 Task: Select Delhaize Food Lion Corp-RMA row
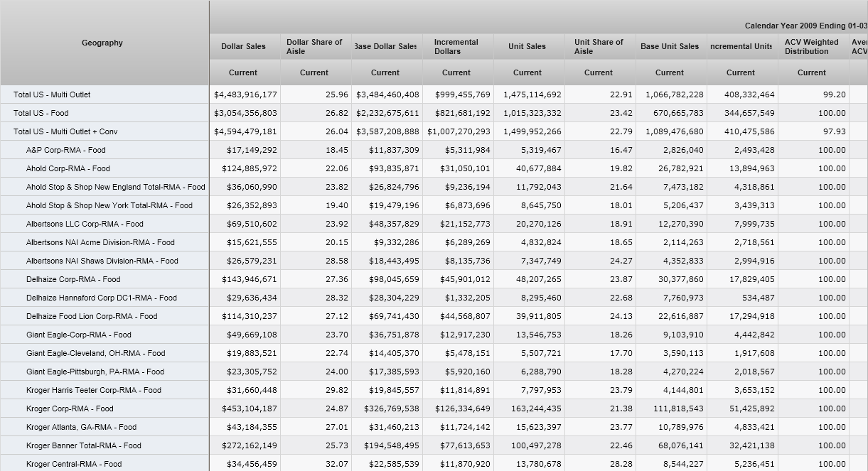92,316
